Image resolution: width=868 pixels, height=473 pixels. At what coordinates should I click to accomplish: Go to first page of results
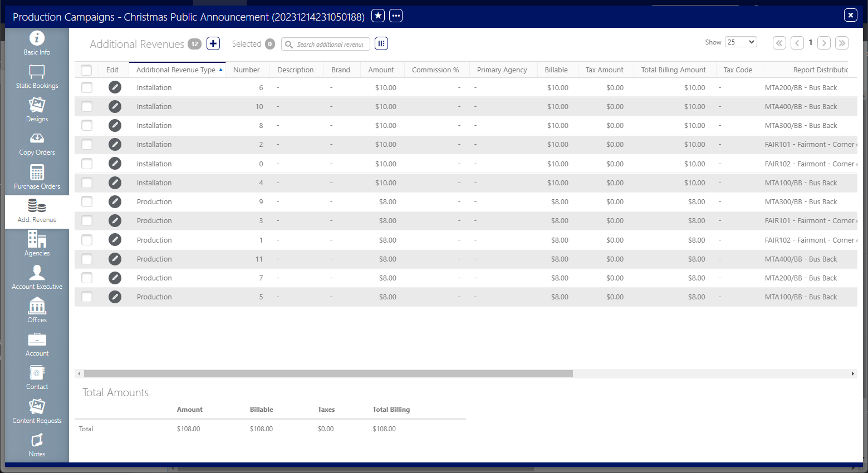(779, 43)
